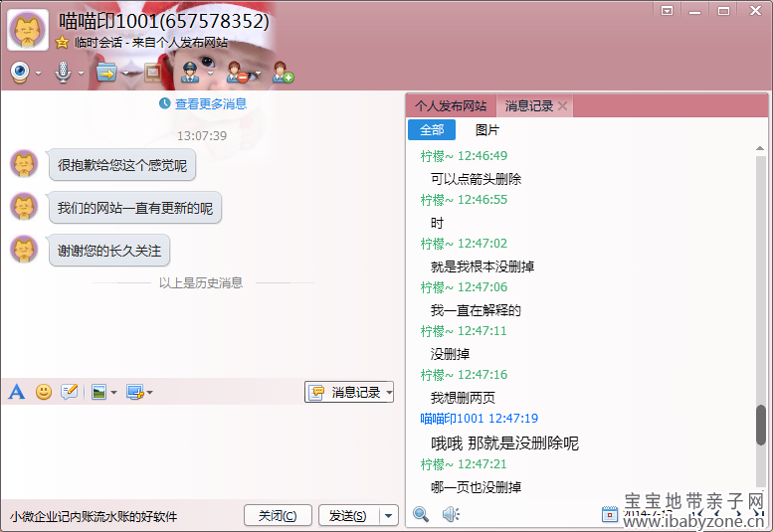Click the message bubble 我们的网站一直有更新的呢

pyautogui.click(x=134, y=208)
